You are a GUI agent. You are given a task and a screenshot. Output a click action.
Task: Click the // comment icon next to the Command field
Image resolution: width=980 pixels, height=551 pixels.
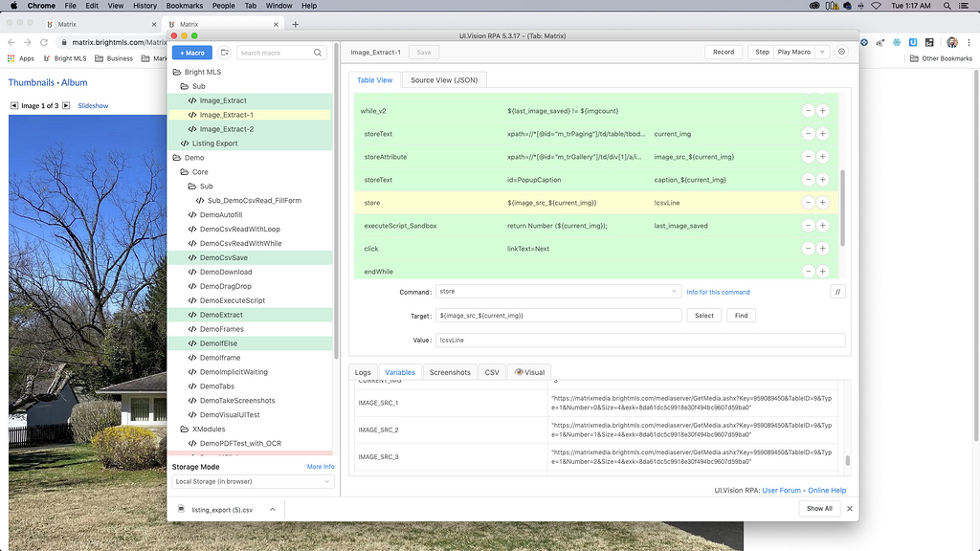point(837,292)
